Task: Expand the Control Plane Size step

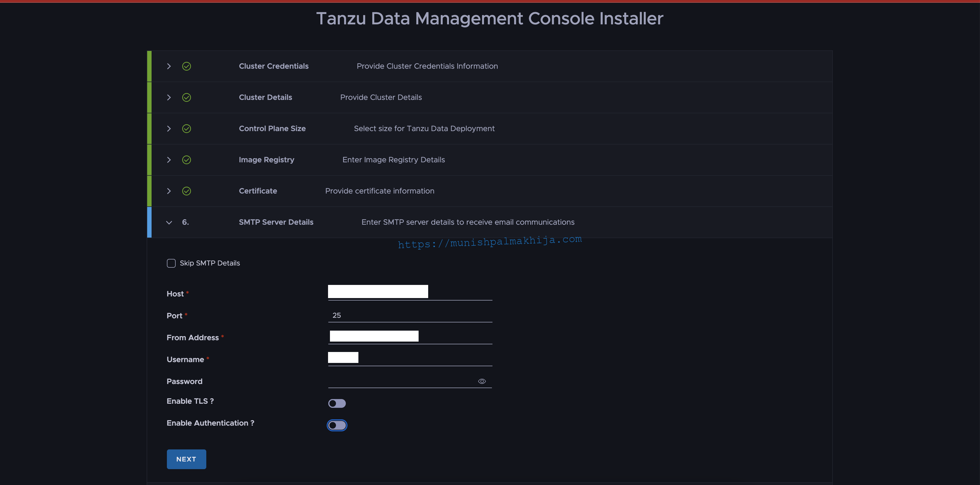Action: [169, 129]
